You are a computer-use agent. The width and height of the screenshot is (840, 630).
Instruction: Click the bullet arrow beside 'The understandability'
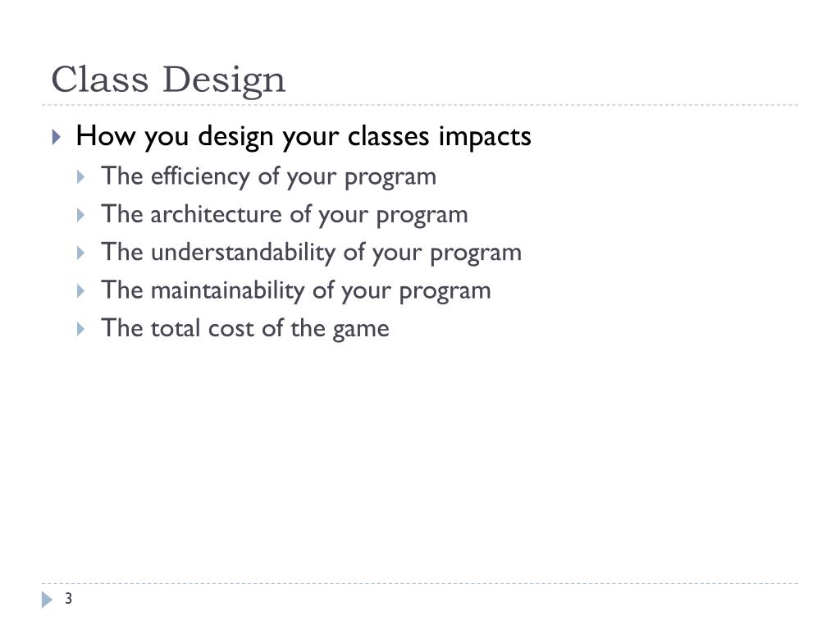(81, 253)
